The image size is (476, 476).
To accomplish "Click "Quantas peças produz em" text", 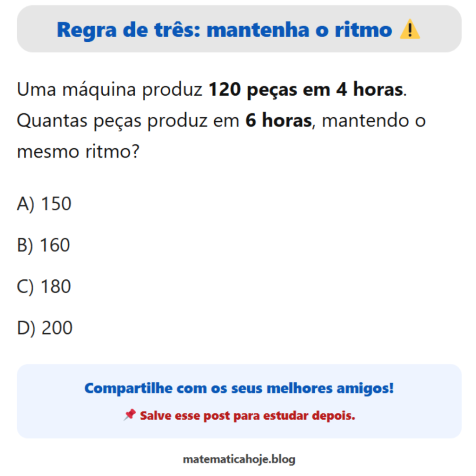I will click(128, 121).
